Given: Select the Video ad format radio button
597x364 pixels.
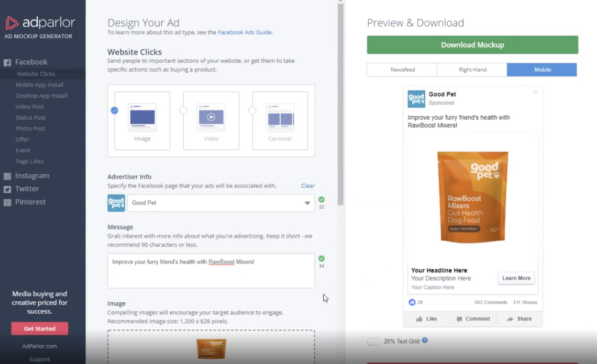Looking at the screenshot, I should coord(184,110).
